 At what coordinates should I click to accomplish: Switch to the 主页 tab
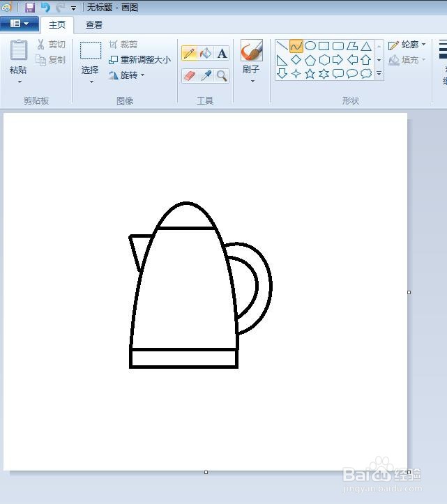57,25
